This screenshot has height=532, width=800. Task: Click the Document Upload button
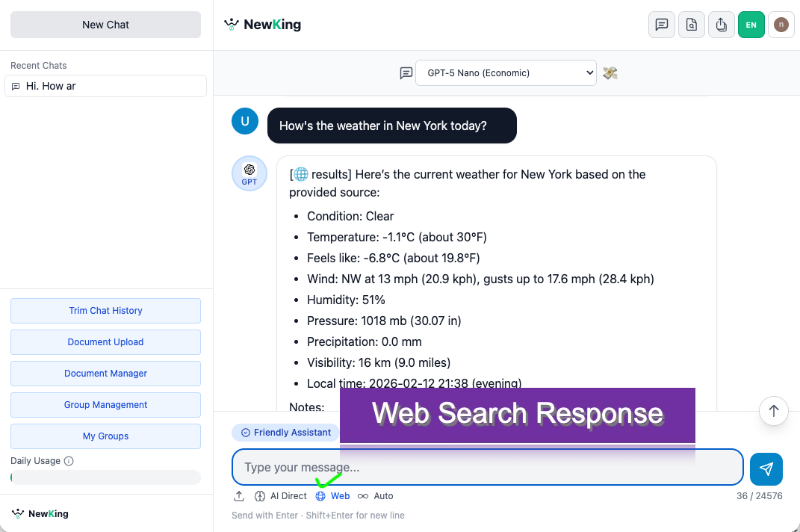(105, 341)
